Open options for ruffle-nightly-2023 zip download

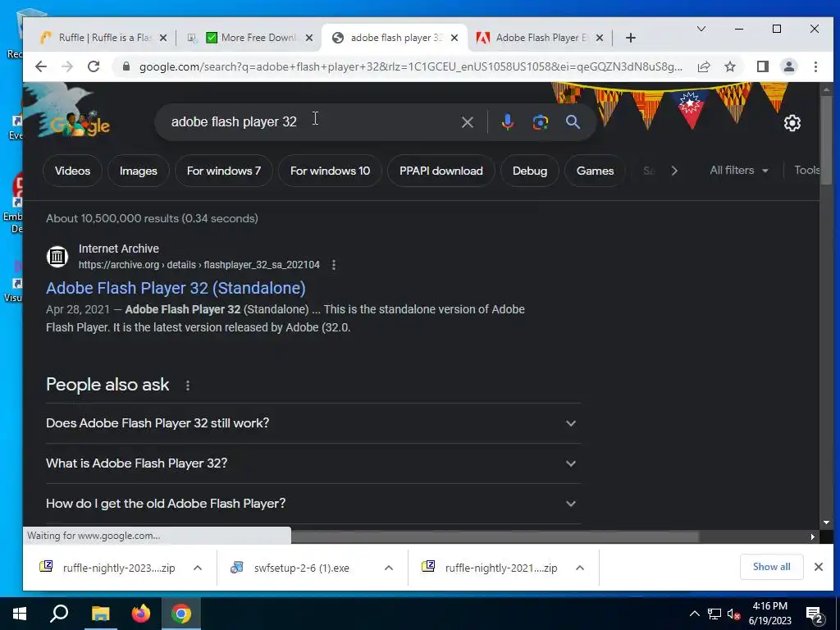tap(198, 568)
